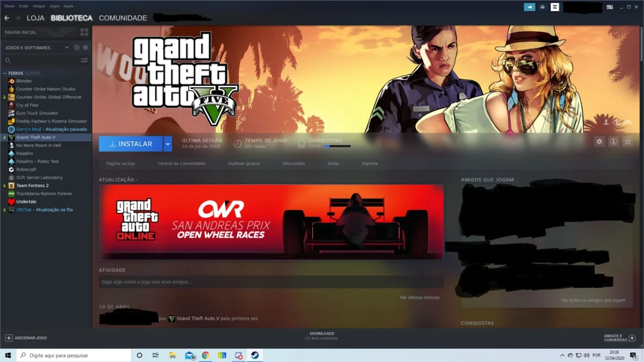644x362 pixels.
Task: Open Página Inicial in sidebar
Action: pos(21,32)
